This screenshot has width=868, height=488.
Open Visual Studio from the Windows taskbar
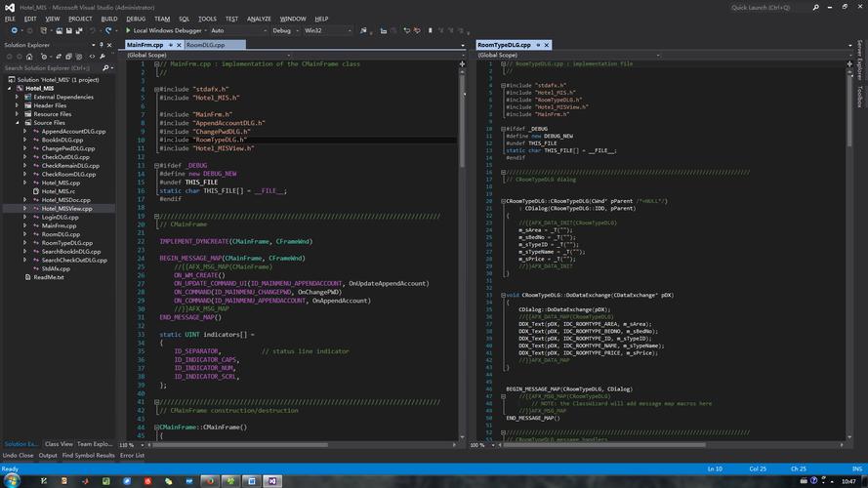[x=271, y=481]
